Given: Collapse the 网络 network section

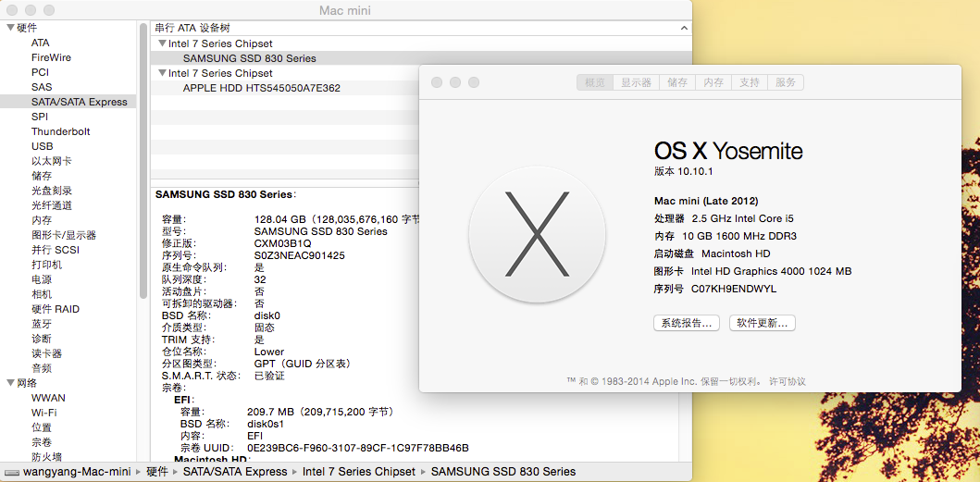Looking at the screenshot, I should pos(10,383).
